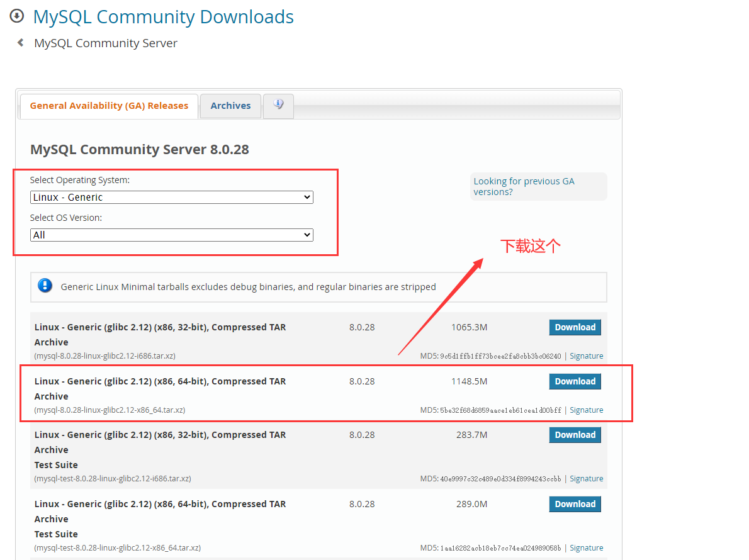Open the Select OS Version dropdown
The height and width of the screenshot is (560, 749).
[171, 235]
